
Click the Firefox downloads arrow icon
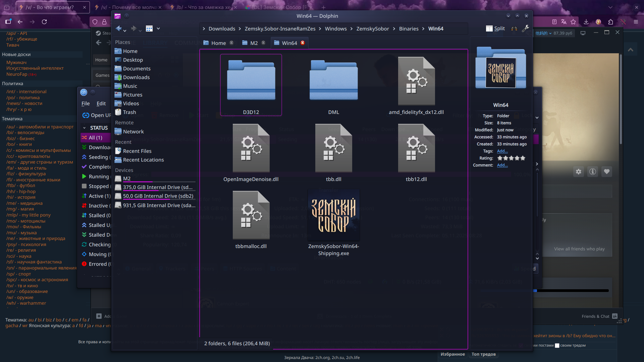(586, 22)
